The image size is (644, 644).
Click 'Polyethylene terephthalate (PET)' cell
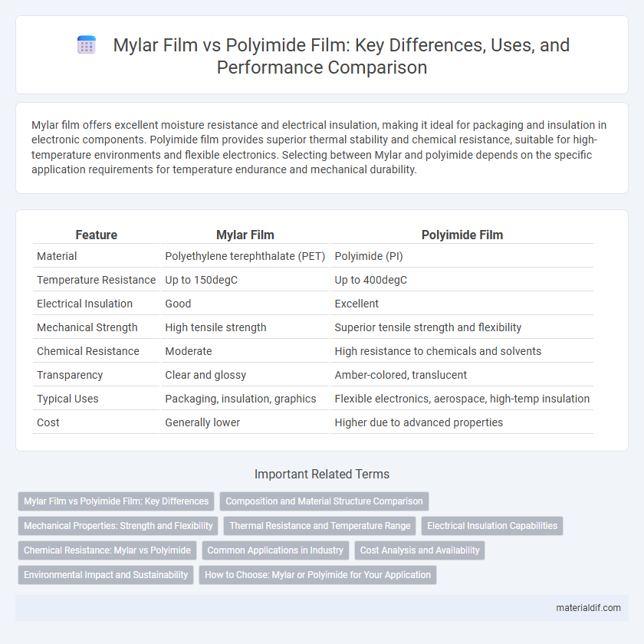tap(245, 256)
